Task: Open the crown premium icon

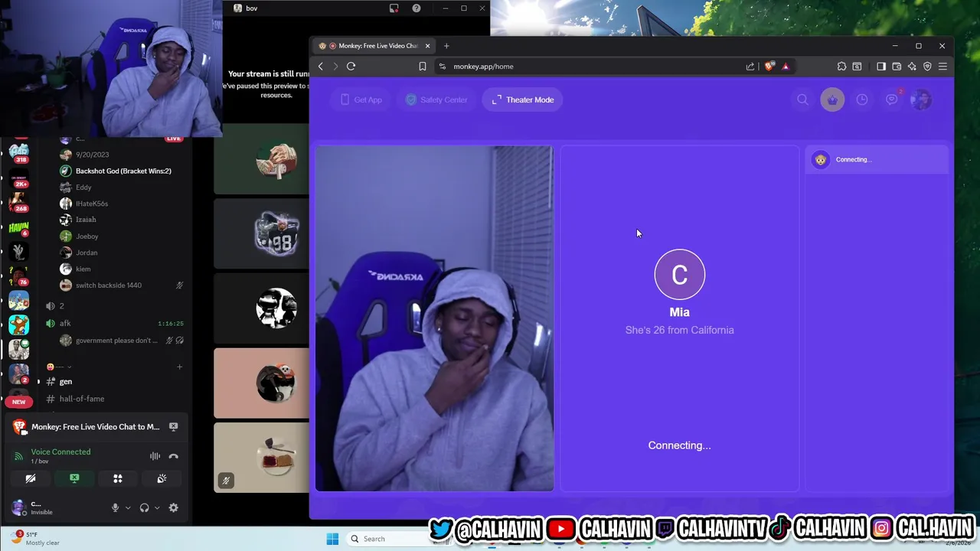Action: tap(832, 99)
